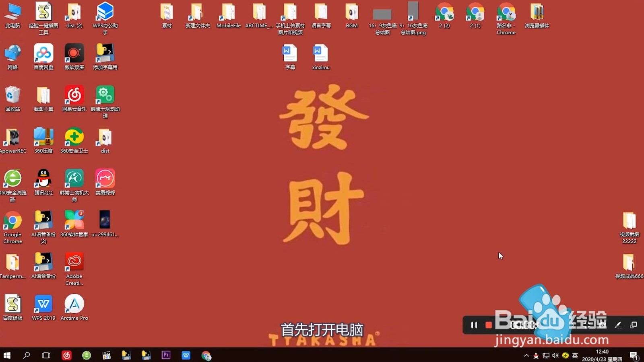644x362 pixels.
Task: Open the Windows Start menu
Action: [x=6, y=355]
